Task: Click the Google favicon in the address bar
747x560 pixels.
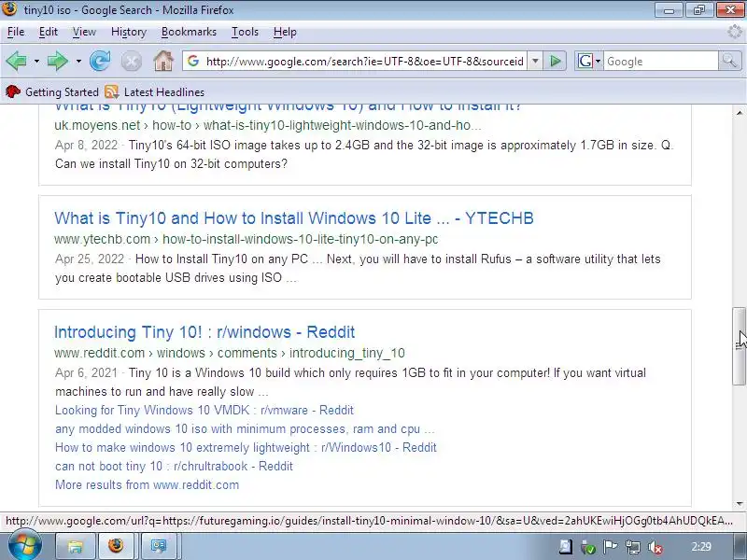Action: pyautogui.click(x=193, y=61)
